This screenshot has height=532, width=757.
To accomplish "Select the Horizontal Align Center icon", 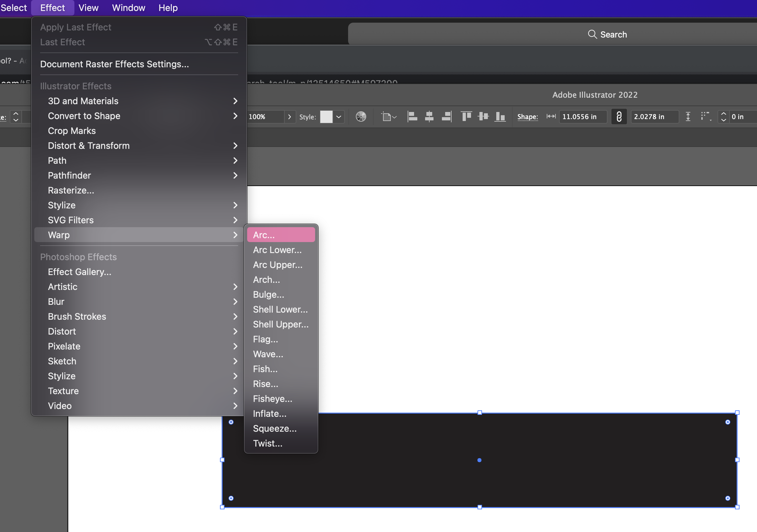I will [x=429, y=116].
